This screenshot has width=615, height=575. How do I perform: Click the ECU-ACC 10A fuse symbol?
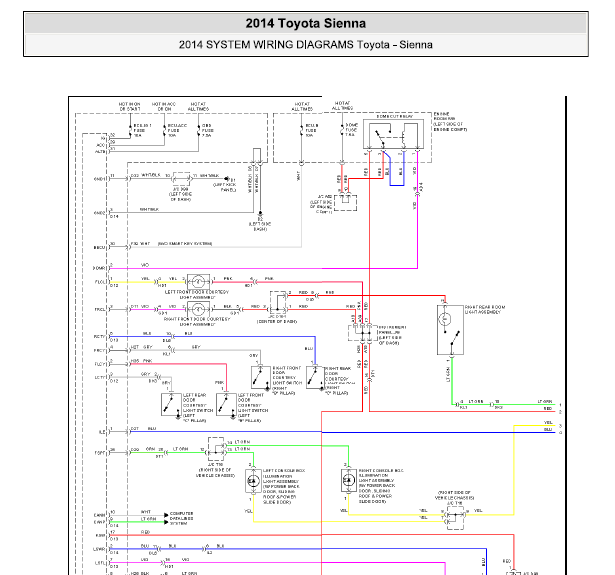[164, 130]
